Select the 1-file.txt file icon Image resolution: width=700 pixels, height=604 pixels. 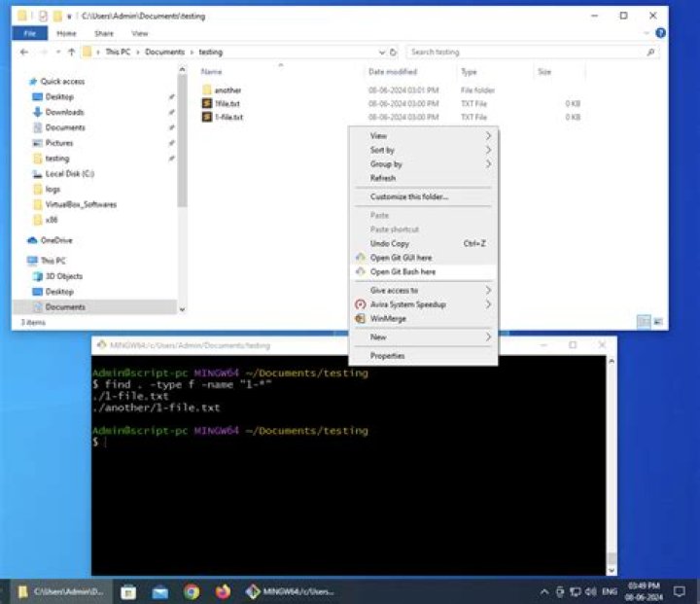coord(207,117)
